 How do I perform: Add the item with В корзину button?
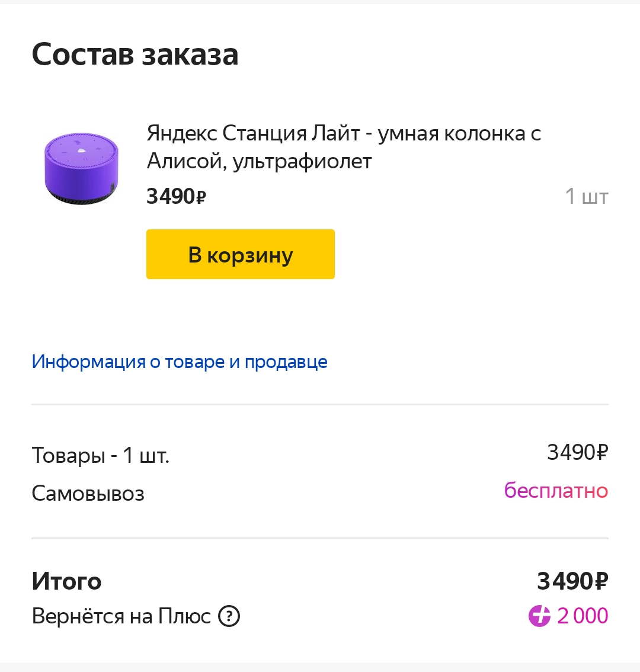coord(241,254)
